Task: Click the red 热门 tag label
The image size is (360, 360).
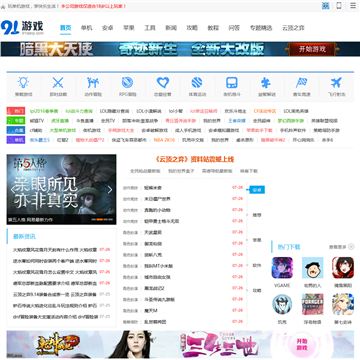Action: tap(16, 111)
